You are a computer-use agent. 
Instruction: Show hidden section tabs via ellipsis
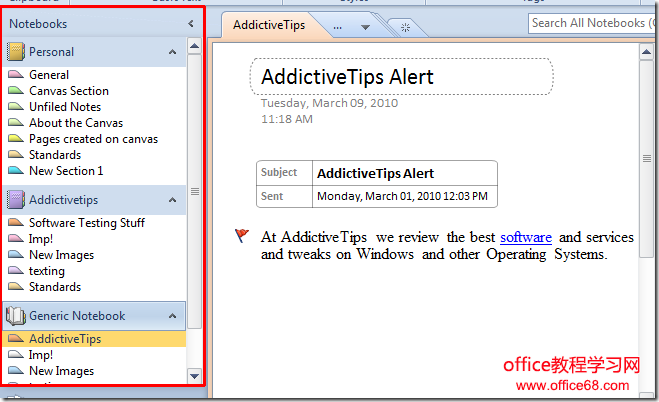coord(337,28)
